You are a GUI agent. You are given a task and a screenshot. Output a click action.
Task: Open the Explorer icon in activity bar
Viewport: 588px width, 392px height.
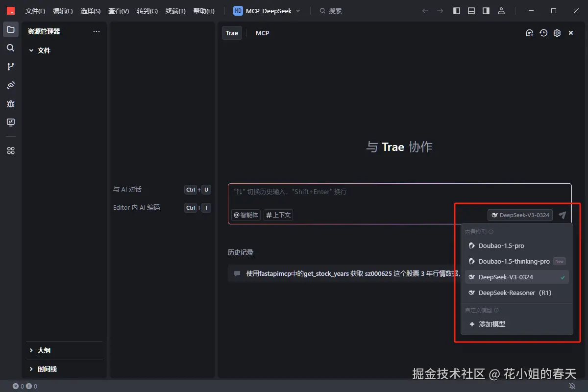tap(11, 29)
